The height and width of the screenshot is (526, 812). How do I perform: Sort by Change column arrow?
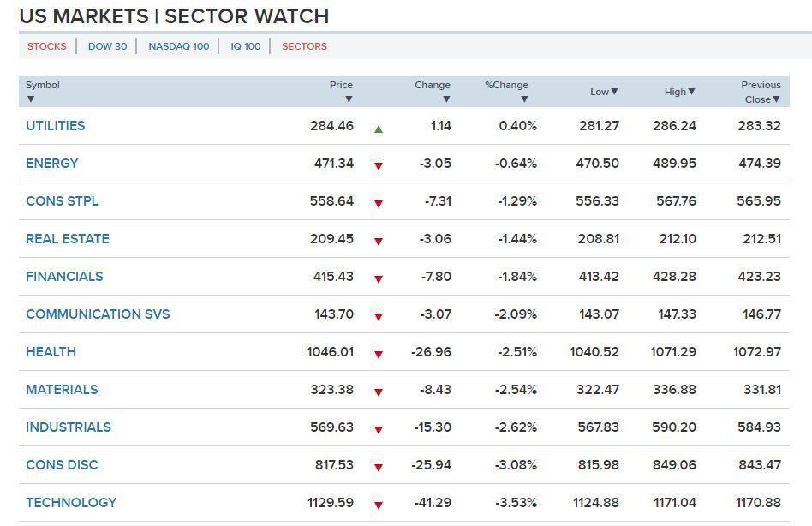pyautogui.click(x=446, y=99)
